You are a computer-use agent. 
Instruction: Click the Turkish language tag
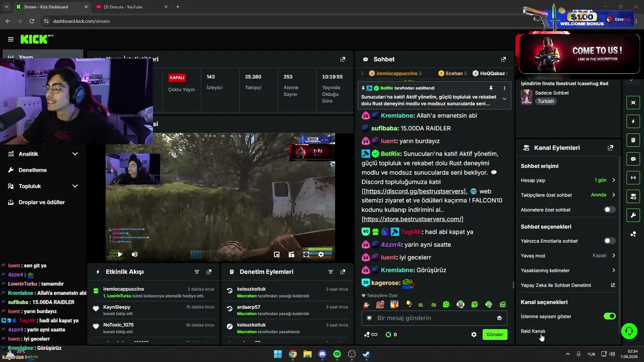(545, 101)
